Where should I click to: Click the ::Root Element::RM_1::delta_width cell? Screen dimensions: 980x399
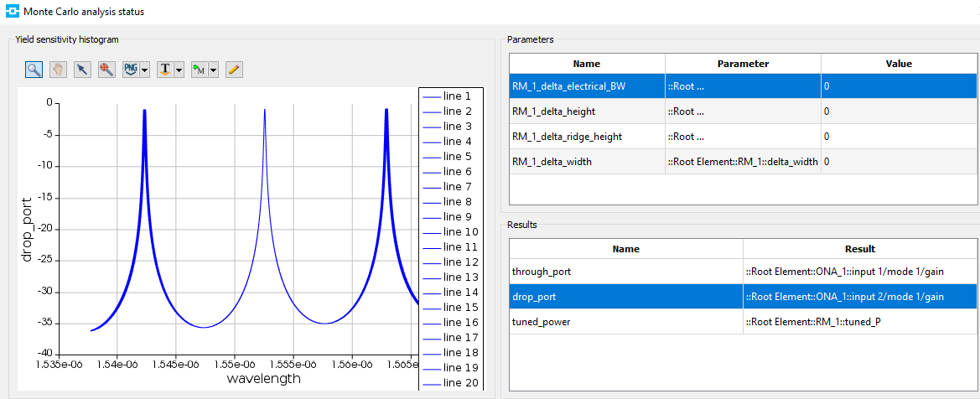pos(743,161)
